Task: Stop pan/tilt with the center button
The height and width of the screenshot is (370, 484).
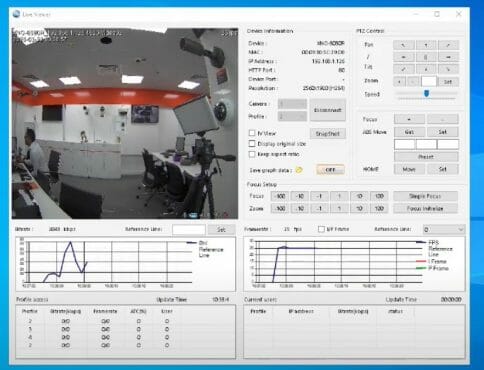Action: tap(426, 57)
